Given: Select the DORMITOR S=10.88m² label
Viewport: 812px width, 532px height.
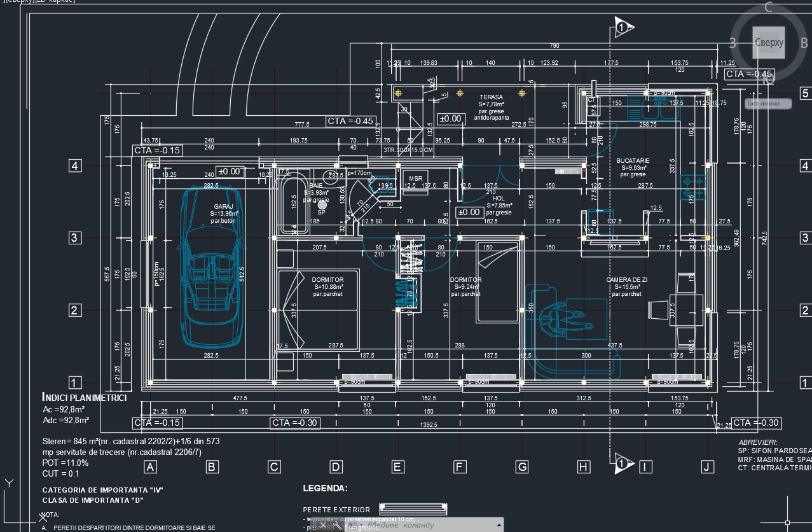Looking at the screenshot, I should [327, 286].
